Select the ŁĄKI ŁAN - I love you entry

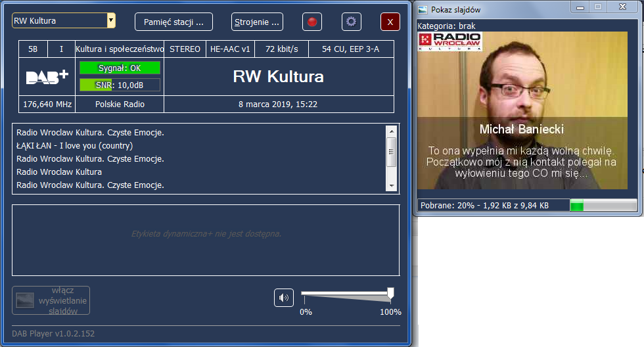click(x=75, y=146)
